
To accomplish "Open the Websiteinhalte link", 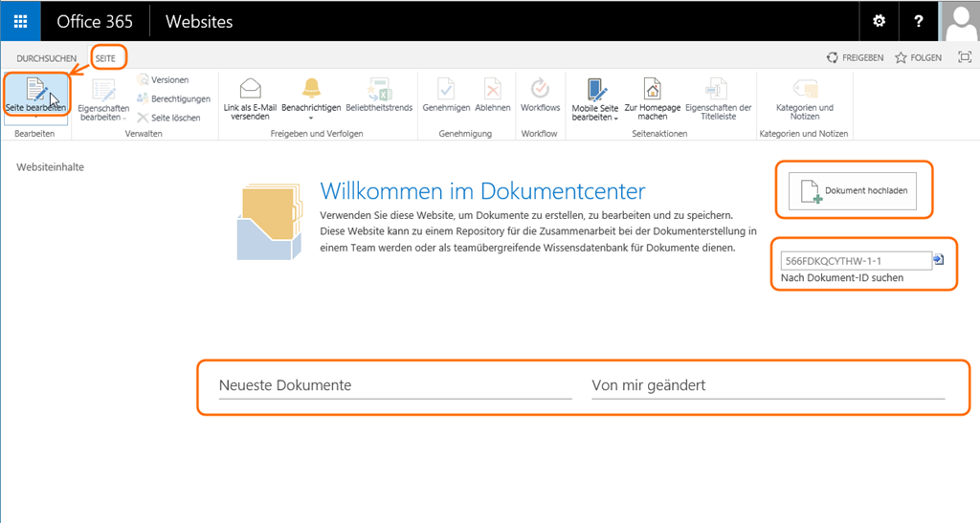I will tap(50, 167).
